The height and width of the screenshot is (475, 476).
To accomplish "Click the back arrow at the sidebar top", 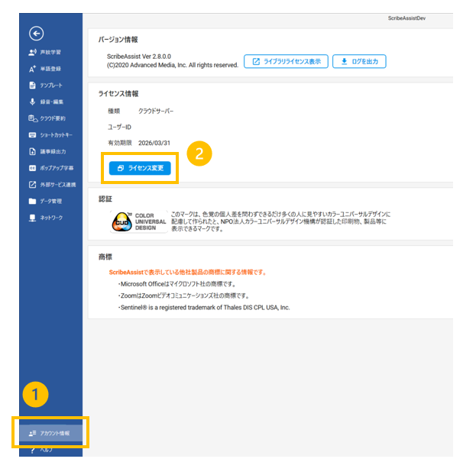I will pyautogui.click(x=36, y=33).
